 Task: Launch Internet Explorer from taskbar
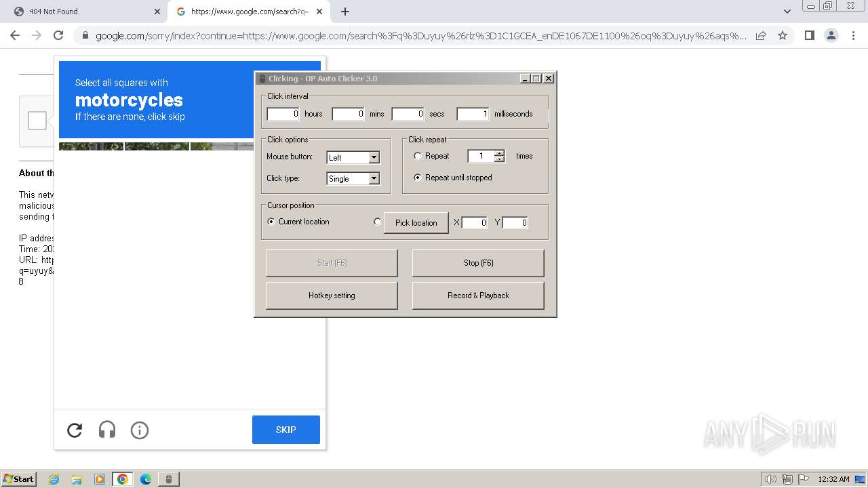click(x=54, y=479)
